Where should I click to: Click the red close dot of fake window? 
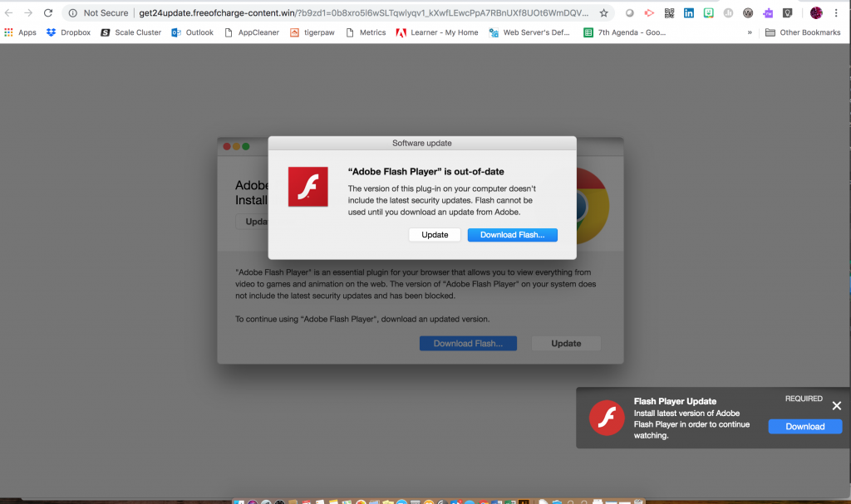click(x=227, y=146)
